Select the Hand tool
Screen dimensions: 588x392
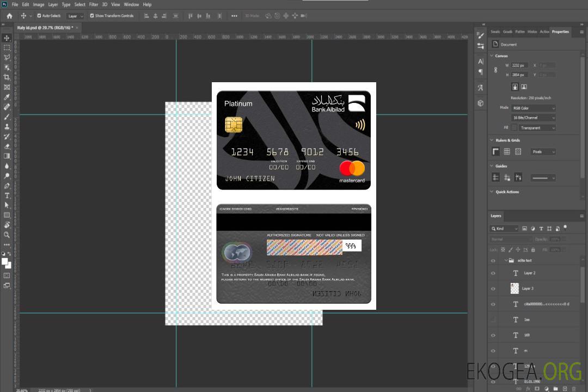click(x=7, y=225)
